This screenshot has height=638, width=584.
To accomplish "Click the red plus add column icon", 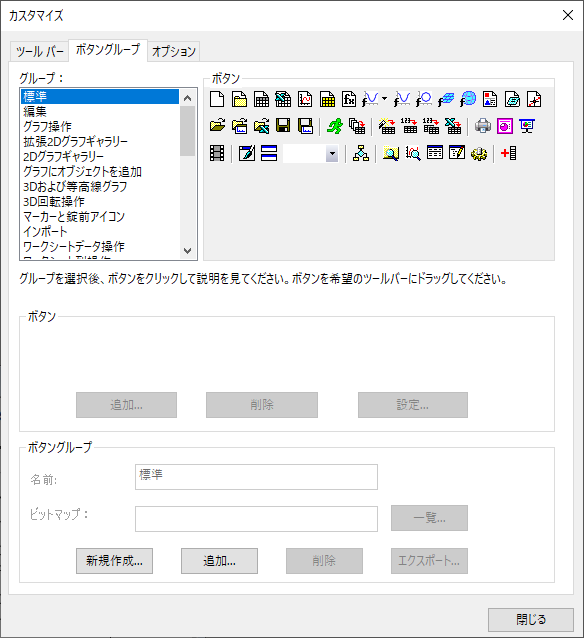I will 509,153.
